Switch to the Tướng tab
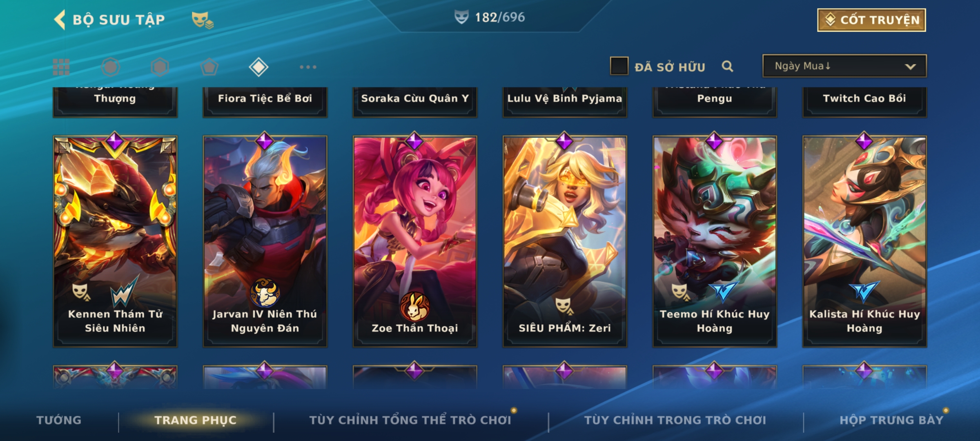Viewport: 980px width, 441px height. (x=59, y=420)
